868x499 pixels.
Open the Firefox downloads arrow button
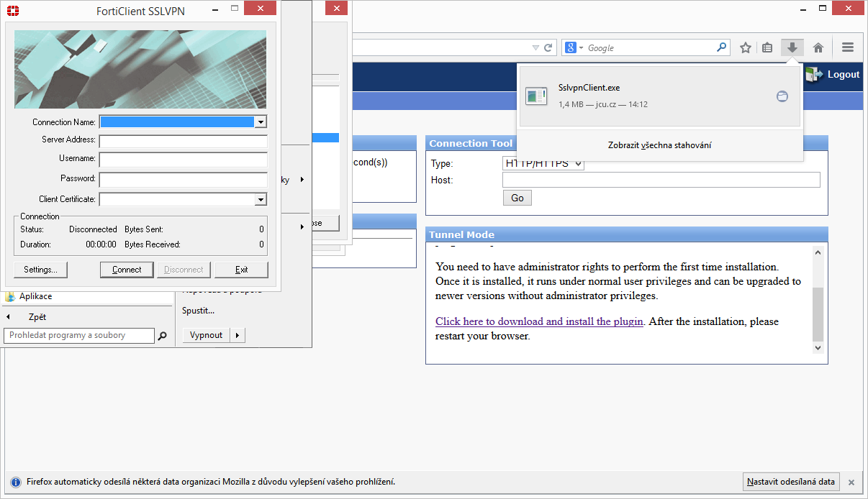click(792, 47)
